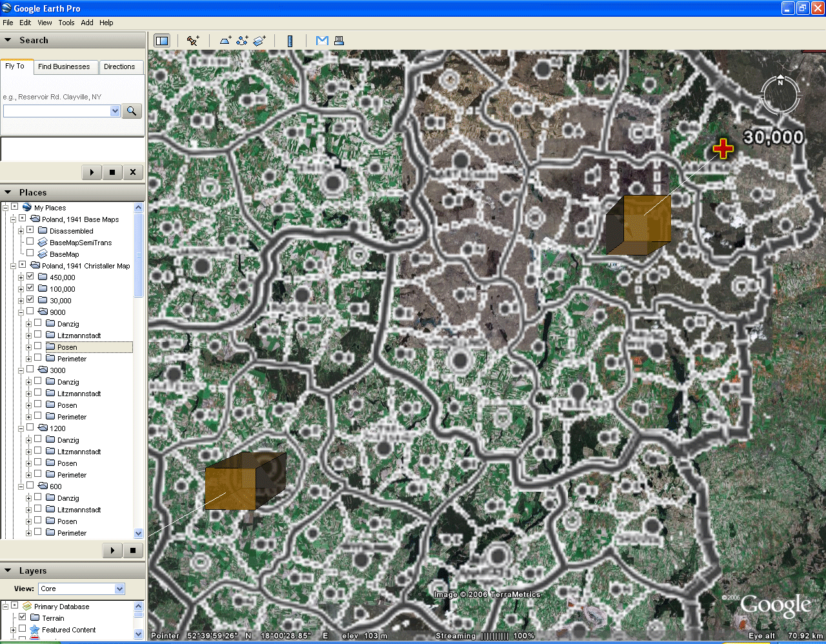Enable the 9000 folder checkbox
826x644 pixels.
[30, 311]
